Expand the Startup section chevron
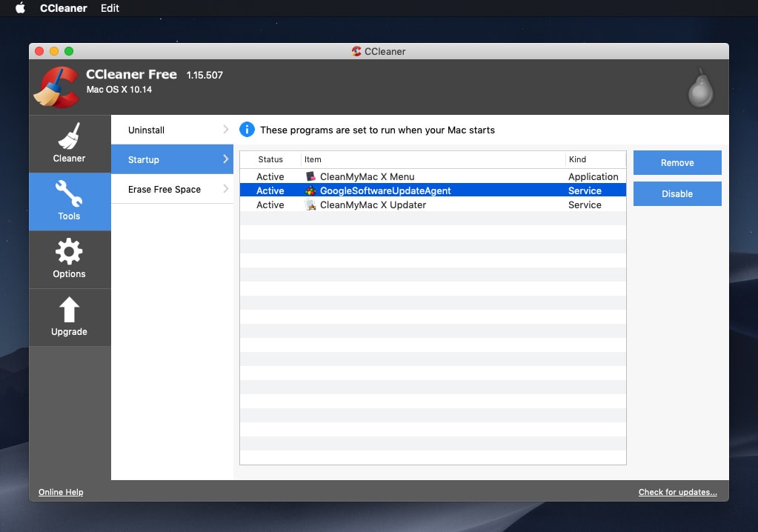758x532 pixels. point(225,159)
